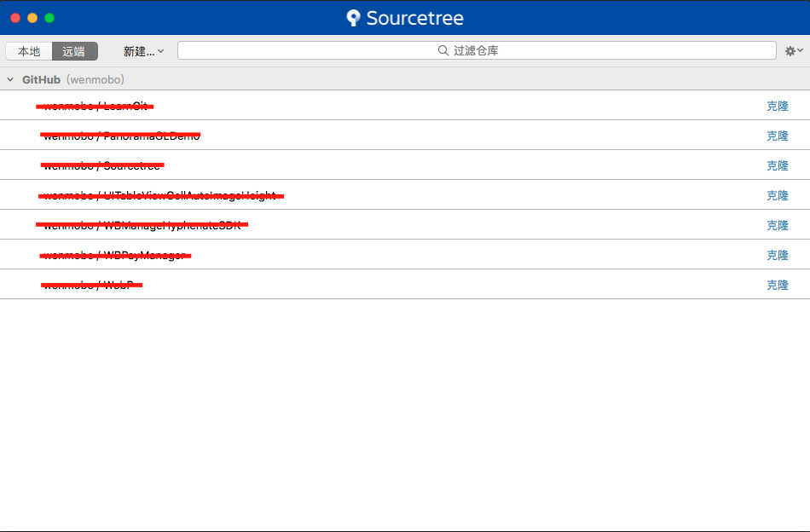The width and height of the screenshot is (810, 532).
Task: Collapse the GitHub (wenmobo) group
Action: tap(10, 79)
